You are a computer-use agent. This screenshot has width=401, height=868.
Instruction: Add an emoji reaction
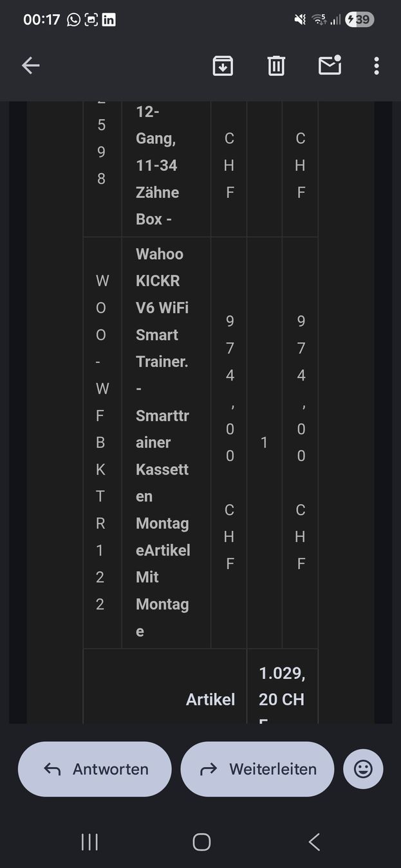click(363, 769)
